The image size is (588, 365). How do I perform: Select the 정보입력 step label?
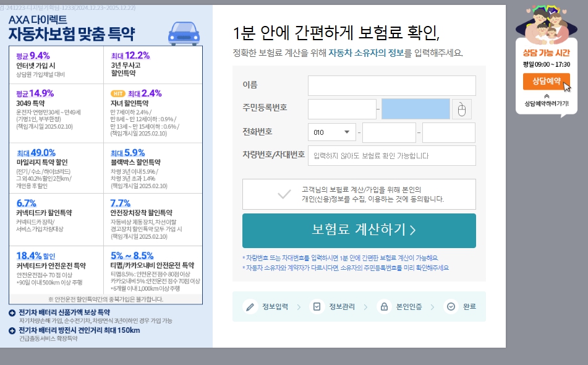tap(275, 307)
